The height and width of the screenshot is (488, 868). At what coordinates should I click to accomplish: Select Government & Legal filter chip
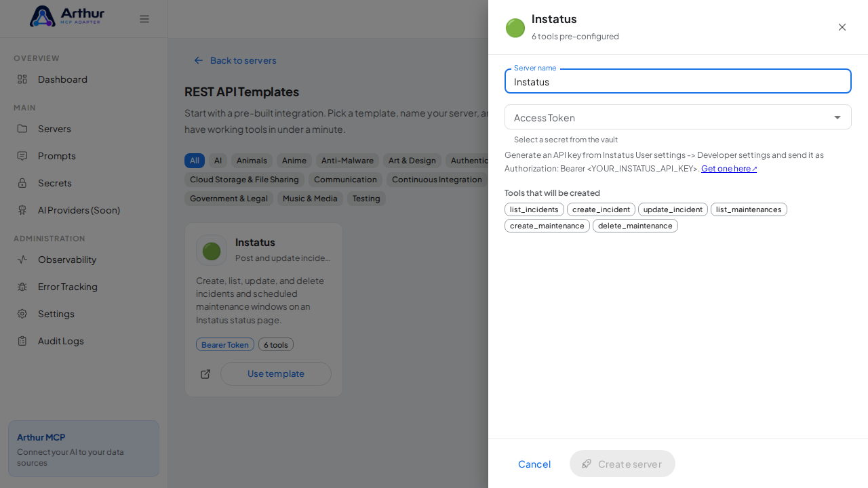(229, 199)
